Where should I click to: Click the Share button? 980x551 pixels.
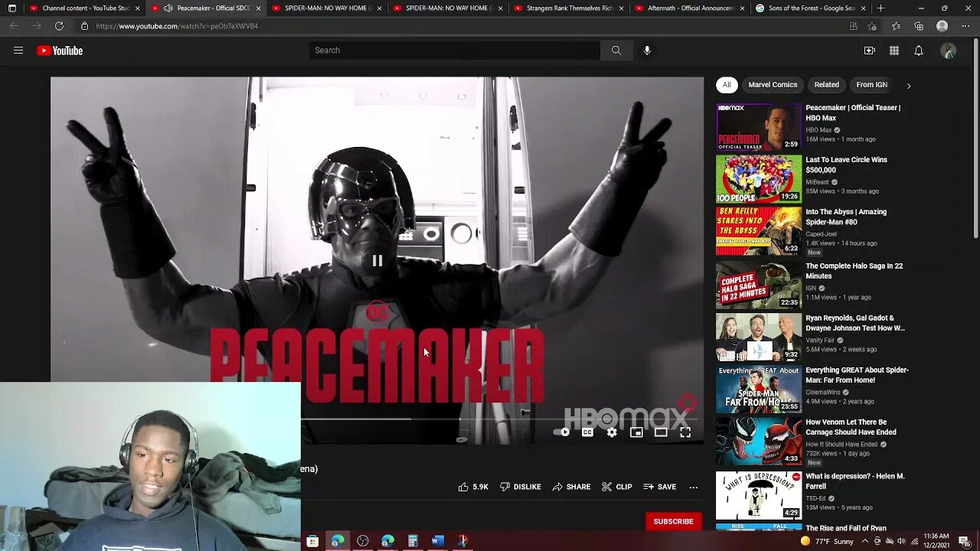point(571,487)
